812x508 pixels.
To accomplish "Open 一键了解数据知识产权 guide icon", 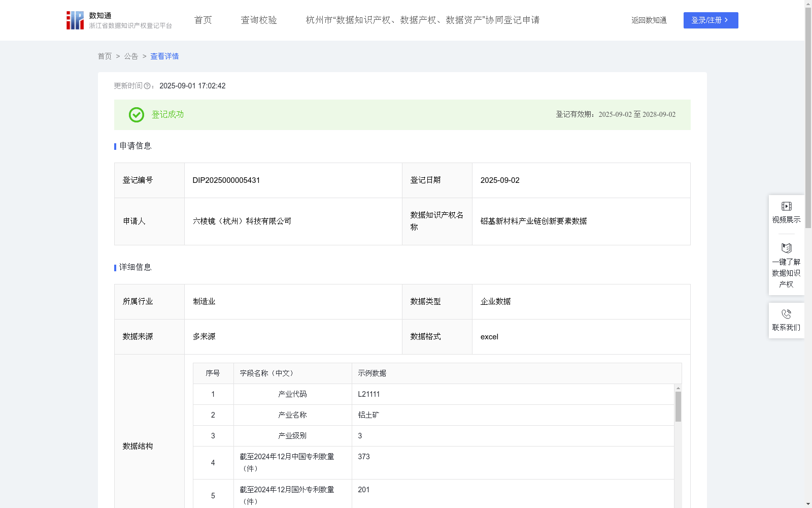I will coord(786,248).
